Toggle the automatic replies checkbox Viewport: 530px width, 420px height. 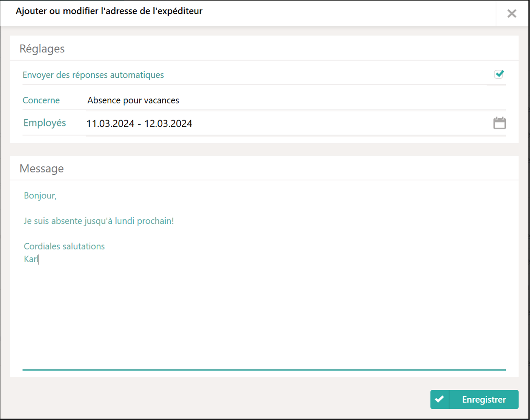pyautogui.click(x=499, y=74)
